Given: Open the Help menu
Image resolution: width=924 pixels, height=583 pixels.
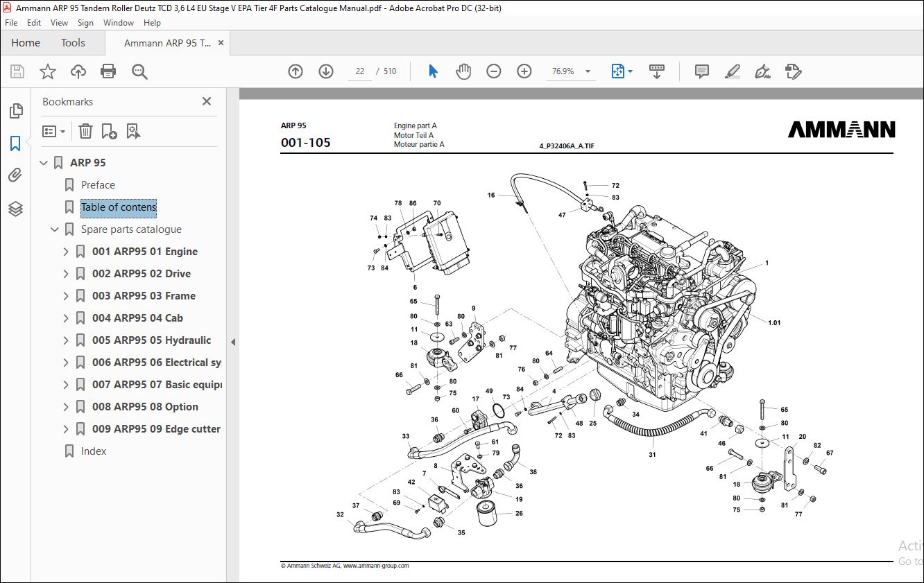Looking at the screenshot, I should pyautogui.click(x=152, y=23).
